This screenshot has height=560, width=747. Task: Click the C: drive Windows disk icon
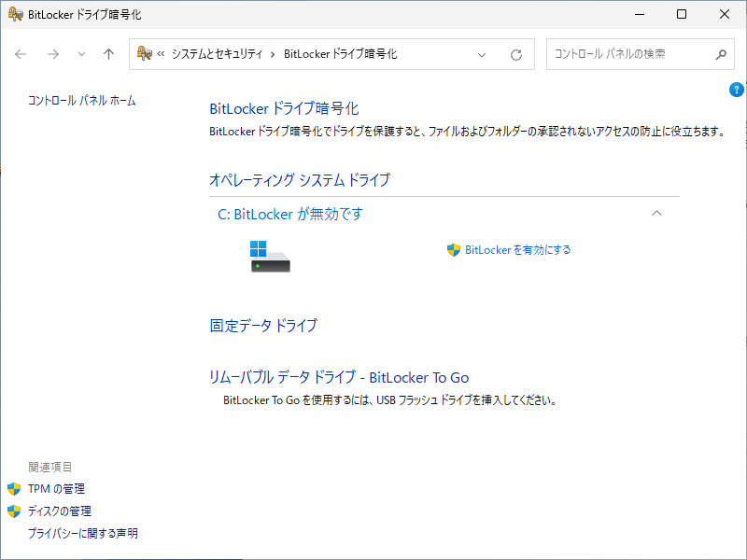270,256
